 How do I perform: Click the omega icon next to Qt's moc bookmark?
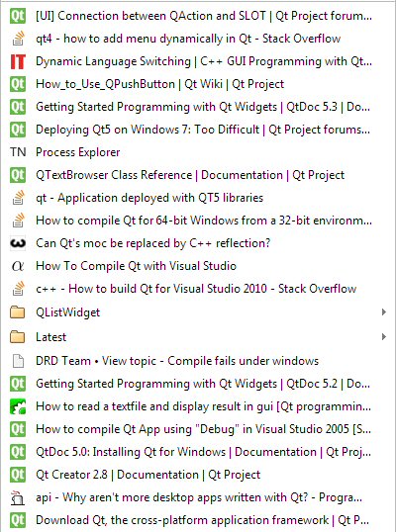pos(18,243)
